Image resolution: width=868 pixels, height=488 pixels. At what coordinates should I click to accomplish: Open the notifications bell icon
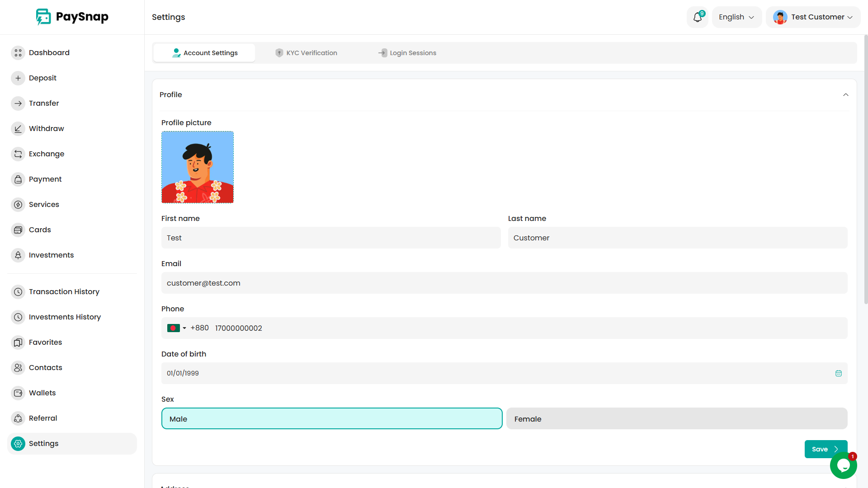click(697, 17)
